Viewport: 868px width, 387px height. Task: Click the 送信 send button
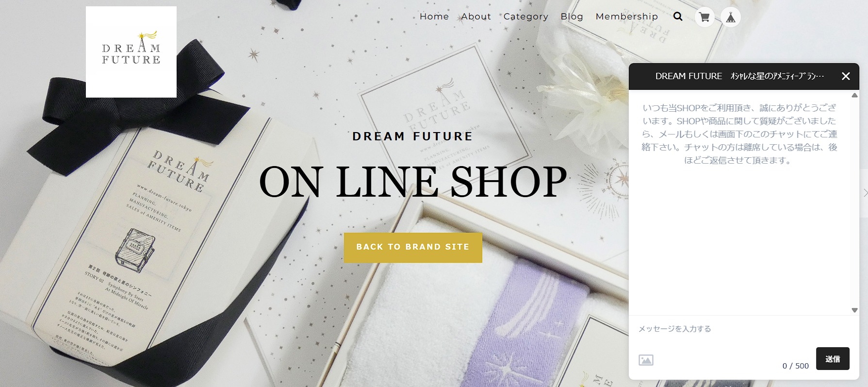tap(833, 359)
